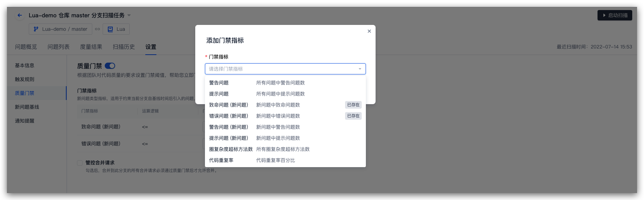Click 已存在 tag on 错误问题 option
The height and width of the screenshot is (200, 644).
[x=353, y=116]
